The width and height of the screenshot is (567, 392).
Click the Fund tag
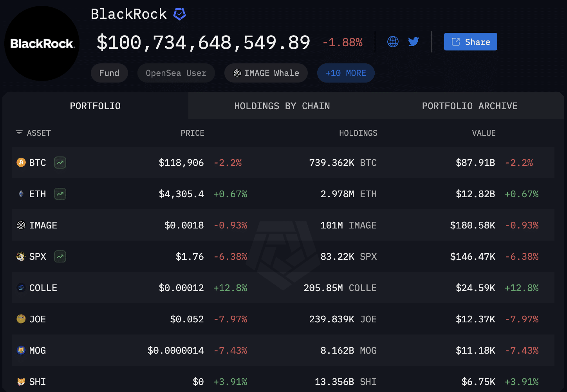pyautogui.click(x=109, y=73)
